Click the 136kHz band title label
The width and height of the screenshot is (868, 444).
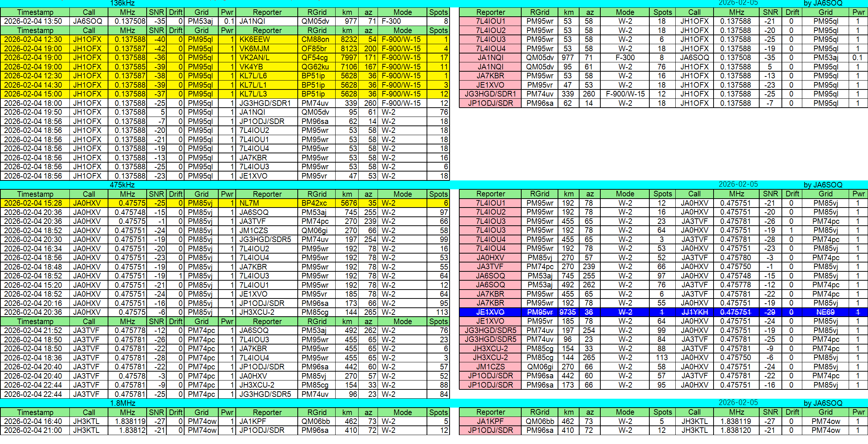[122, 3]
